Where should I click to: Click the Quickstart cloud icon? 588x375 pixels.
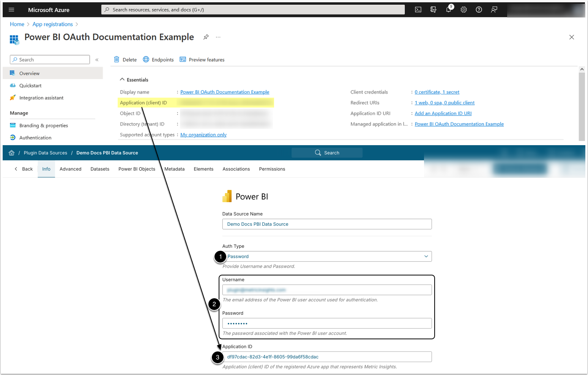(13, 85)
